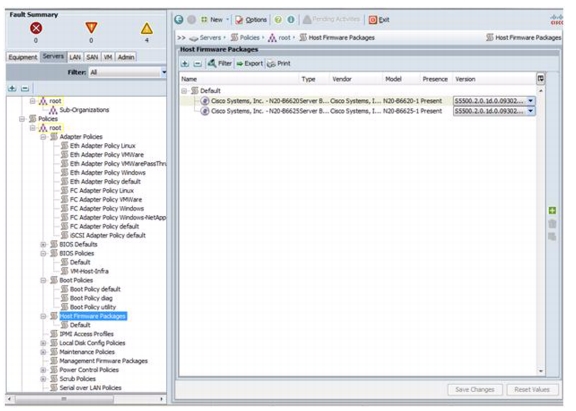Select iSCSI Adapter Policy default

[x=108, y=235]
